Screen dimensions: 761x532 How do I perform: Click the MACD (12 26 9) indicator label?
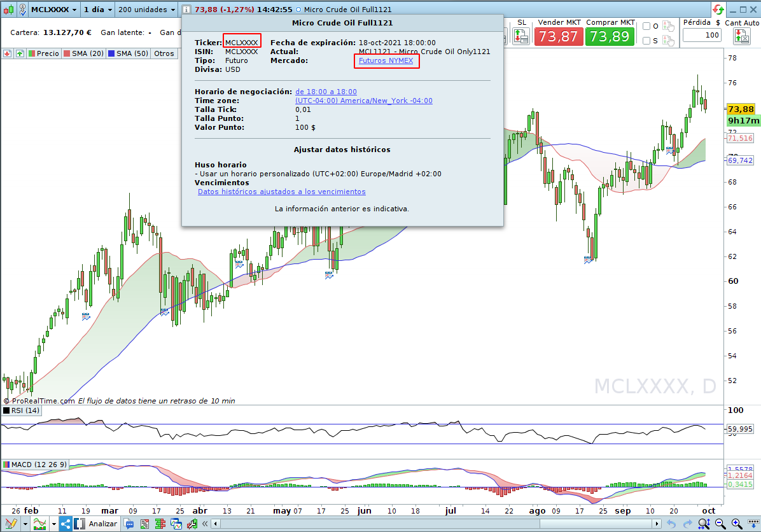(35, 465)
